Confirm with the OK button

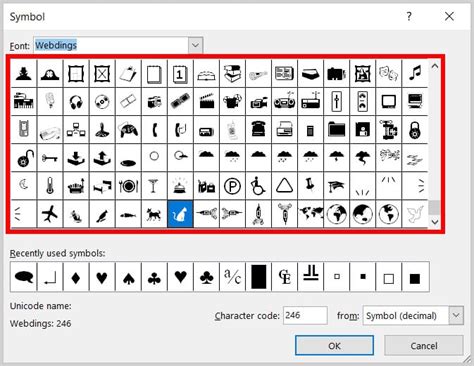pyautogui.click(x=334, y=346)
